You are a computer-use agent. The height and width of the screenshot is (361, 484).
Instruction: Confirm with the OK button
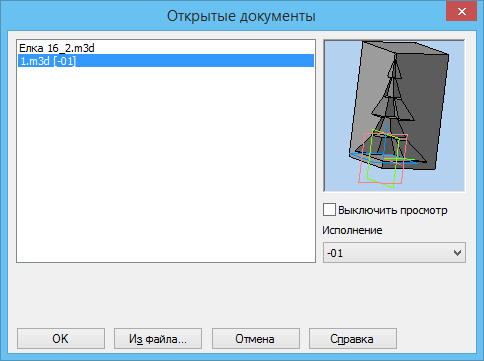(x=61, y=339)
